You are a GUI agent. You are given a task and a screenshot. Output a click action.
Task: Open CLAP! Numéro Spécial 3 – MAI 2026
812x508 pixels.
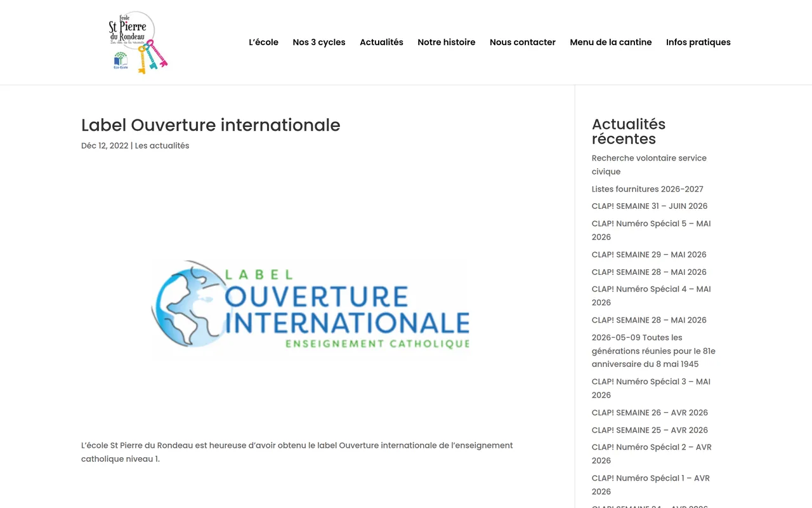[x=652, y=388]
